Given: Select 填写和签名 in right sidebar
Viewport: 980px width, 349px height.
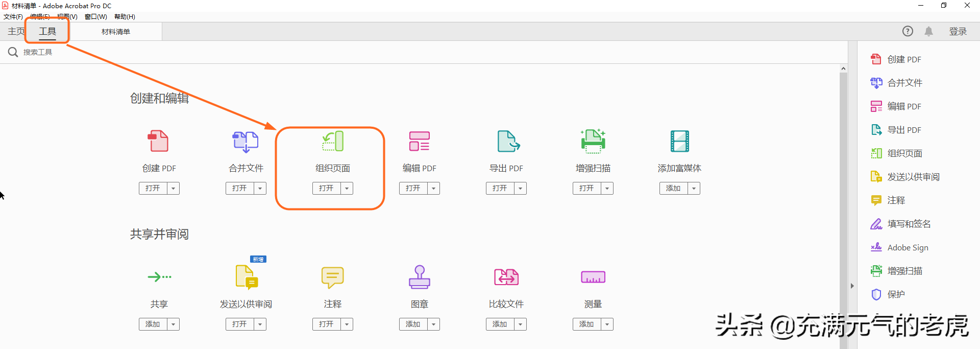Looking at the screenshot, I should click(900, 224).
